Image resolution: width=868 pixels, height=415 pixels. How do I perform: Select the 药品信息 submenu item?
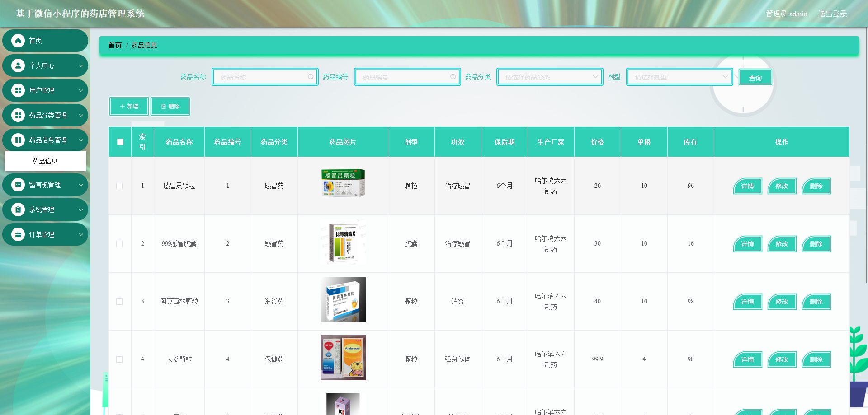45,161
